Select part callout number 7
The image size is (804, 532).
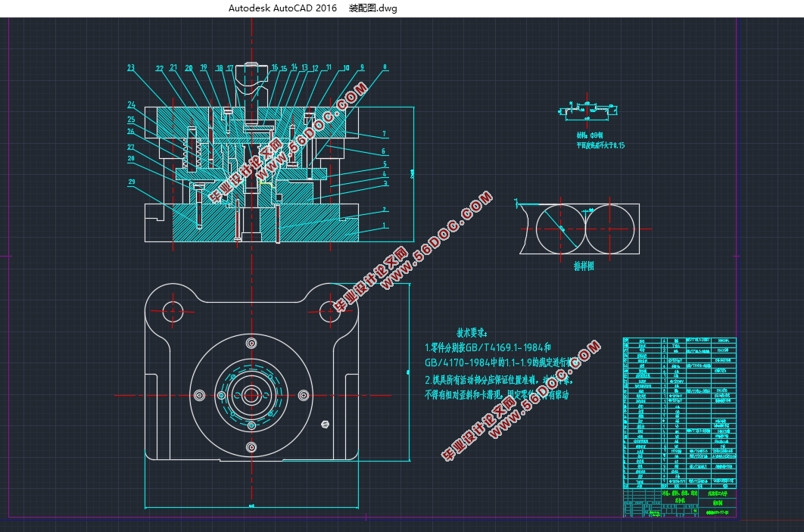tap(384, 134)
